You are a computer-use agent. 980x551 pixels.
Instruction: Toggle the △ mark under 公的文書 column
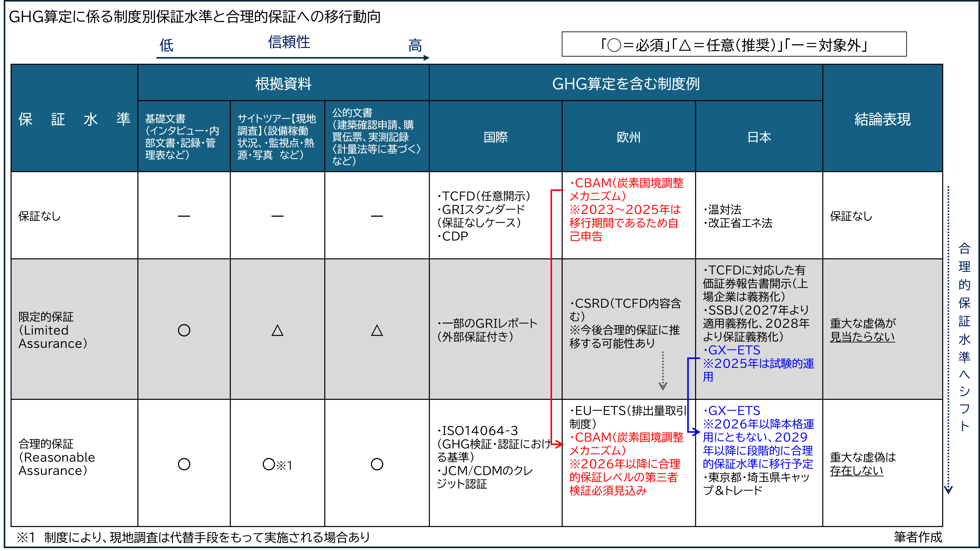click(x=377, y=331)
